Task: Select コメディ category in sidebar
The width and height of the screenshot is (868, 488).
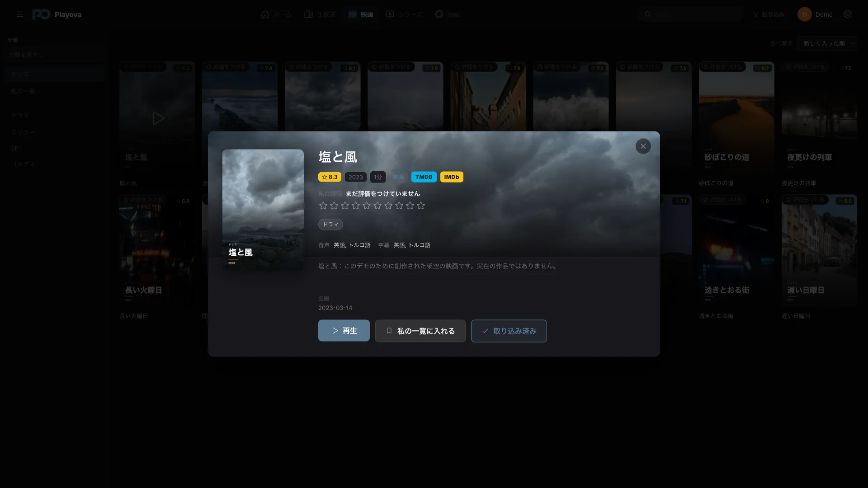Action: pyautogui.click(x=54, y=164)
